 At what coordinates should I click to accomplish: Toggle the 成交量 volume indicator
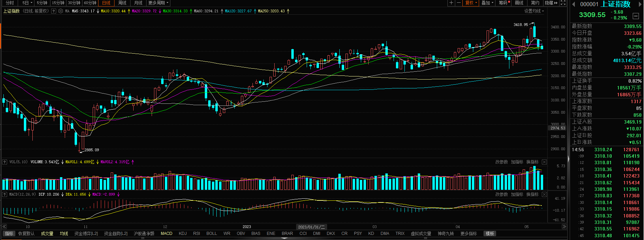point(47,234)
